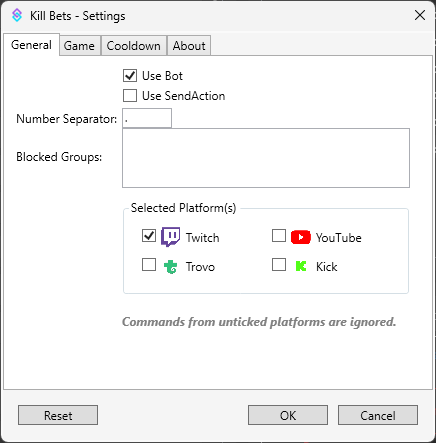Tick the Trovo platform checkbox

tap(149, 265)
